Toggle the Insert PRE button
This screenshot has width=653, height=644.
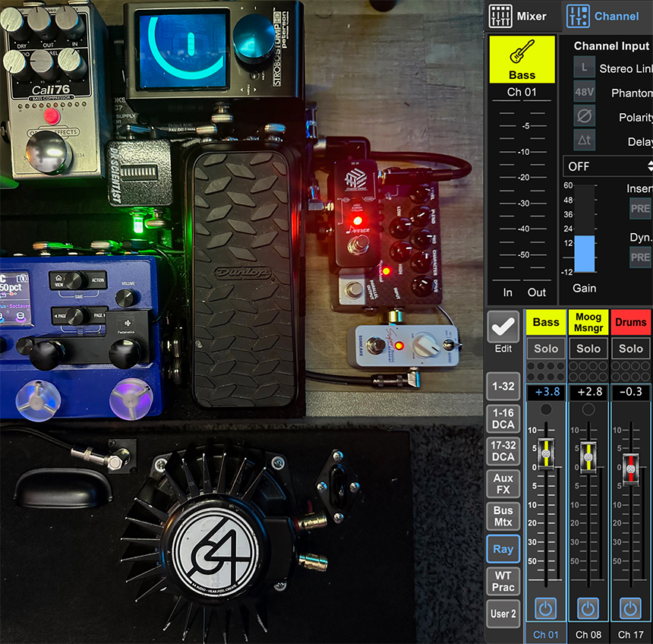[x=640, y=209]
